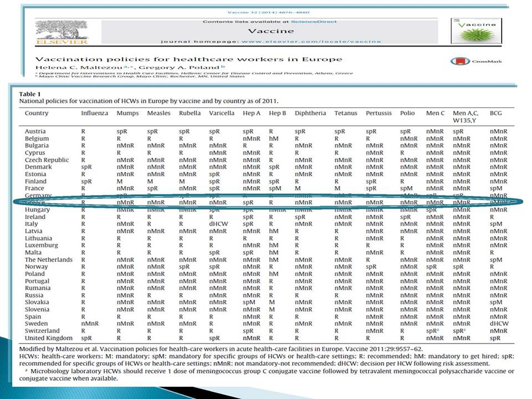Click the 'Ireland' row label
Screen dimensions: 532x399
tap(35, 217)
